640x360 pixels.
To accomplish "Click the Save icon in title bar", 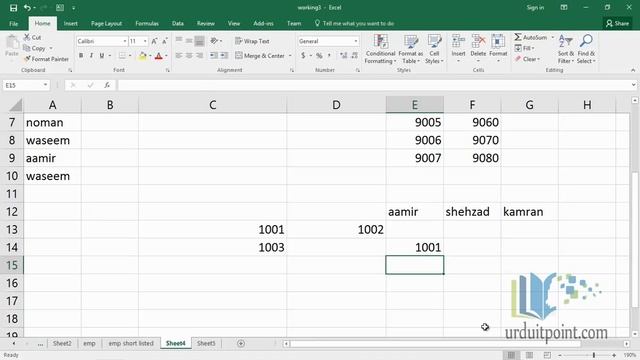I will pyautogui.click(x=13, y=8).
